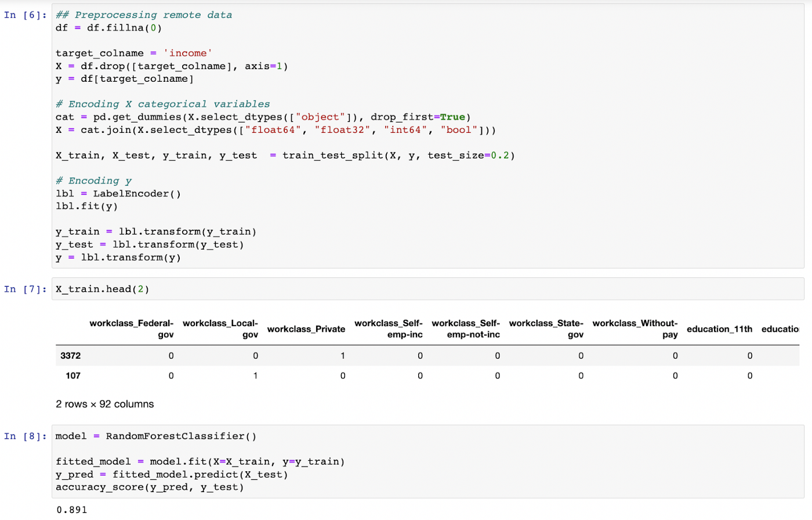Click the df.fillna(0) line

click(108, 28)
